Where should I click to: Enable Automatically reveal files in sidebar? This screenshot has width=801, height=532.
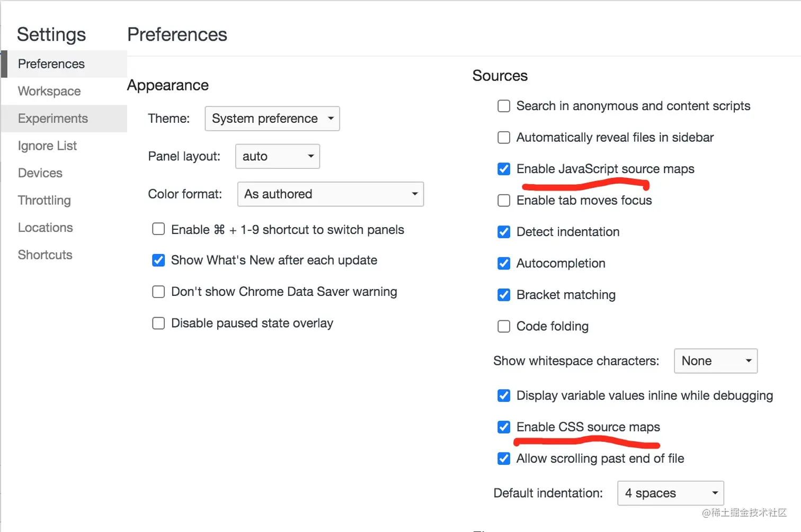[x=504, y=138]
